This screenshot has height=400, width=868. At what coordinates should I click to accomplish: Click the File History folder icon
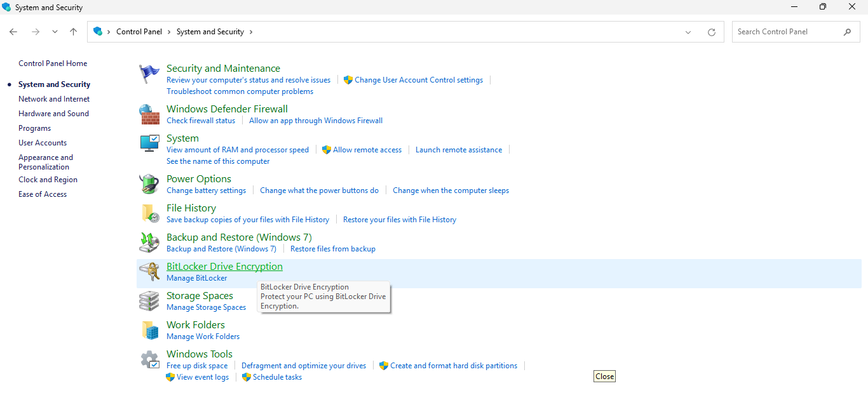(149, 213)
